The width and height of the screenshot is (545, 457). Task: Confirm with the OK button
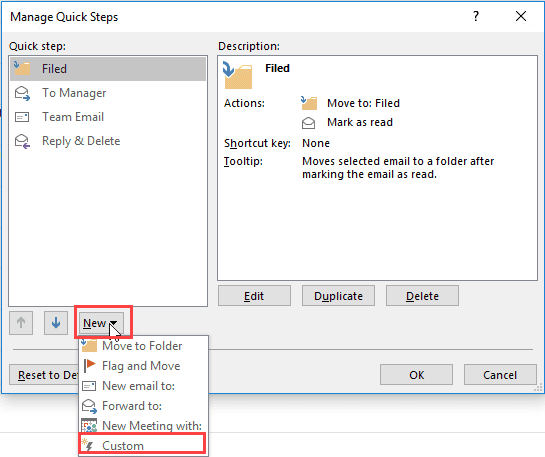(x=416, y=375)
